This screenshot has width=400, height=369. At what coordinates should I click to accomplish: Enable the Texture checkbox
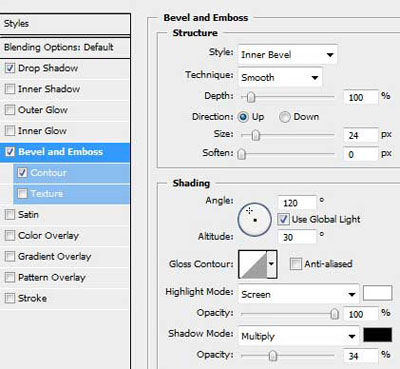(x=22, y=194)
